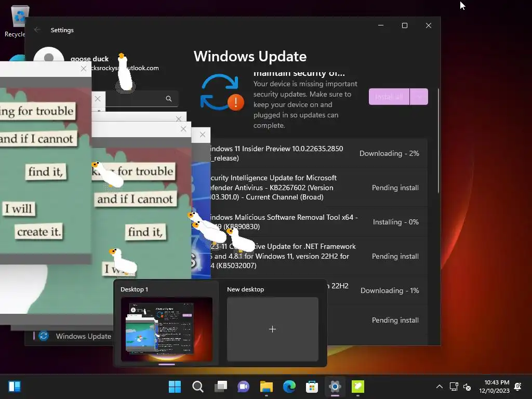The height and width of the screenshot is (399, 532).
Task: Click the Windows Update page heading
Action: (x=250, y=56)
